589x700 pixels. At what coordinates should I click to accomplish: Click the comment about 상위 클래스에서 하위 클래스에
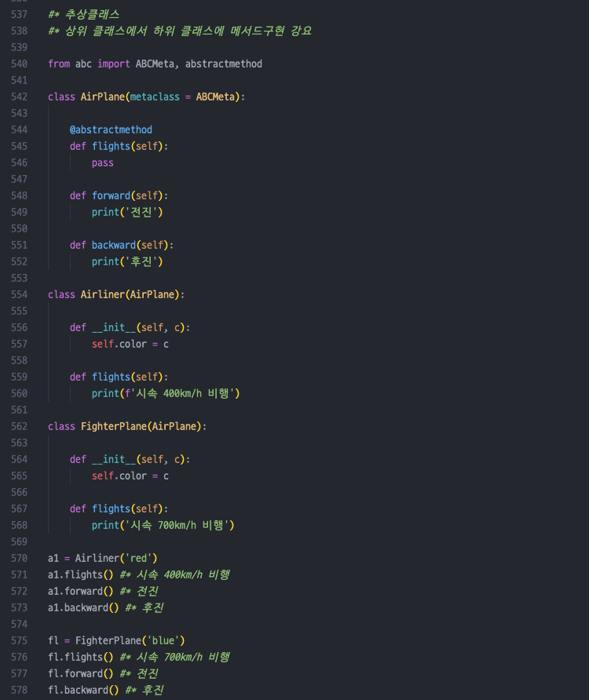180,31
